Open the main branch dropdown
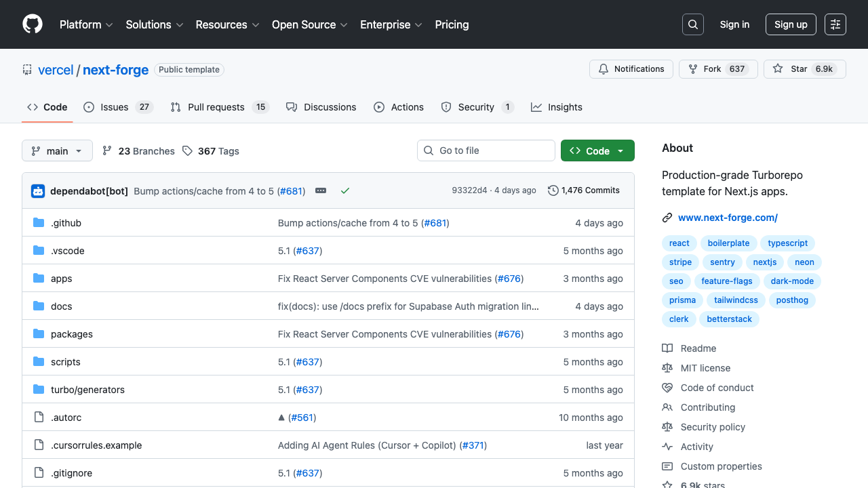This screenshot has height=488, width=868. [57, 150]
